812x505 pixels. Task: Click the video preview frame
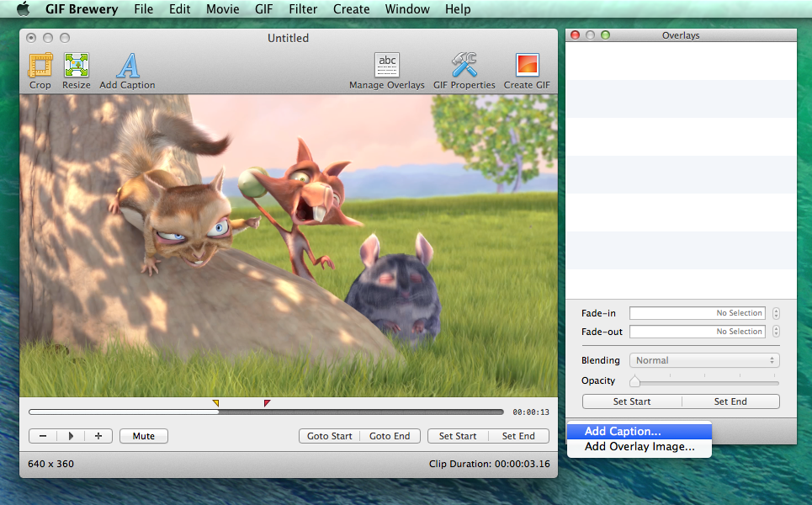(x=289, y=246)
